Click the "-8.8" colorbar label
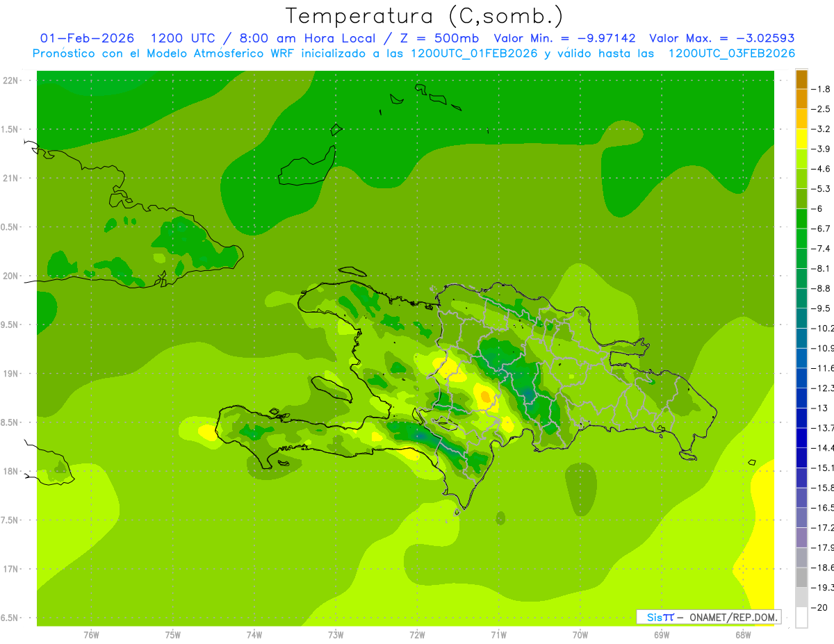 pos(821,288)
